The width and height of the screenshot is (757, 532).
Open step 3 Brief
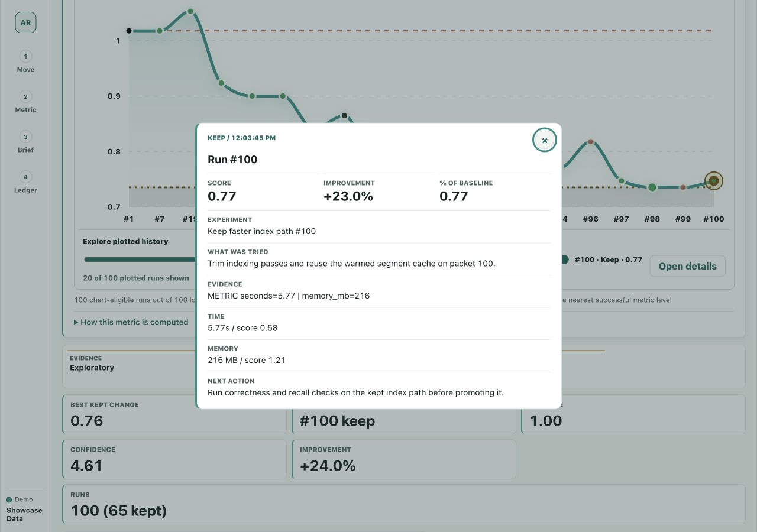(25, 142)
